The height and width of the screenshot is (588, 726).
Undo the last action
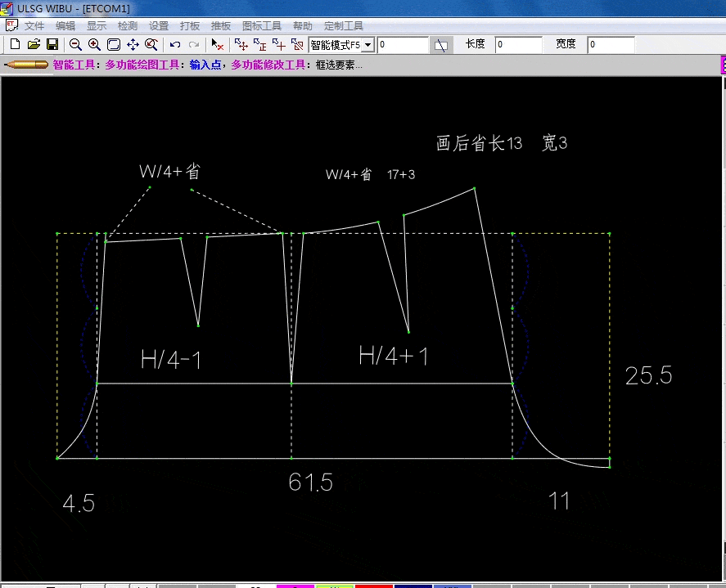coord(175,44)
